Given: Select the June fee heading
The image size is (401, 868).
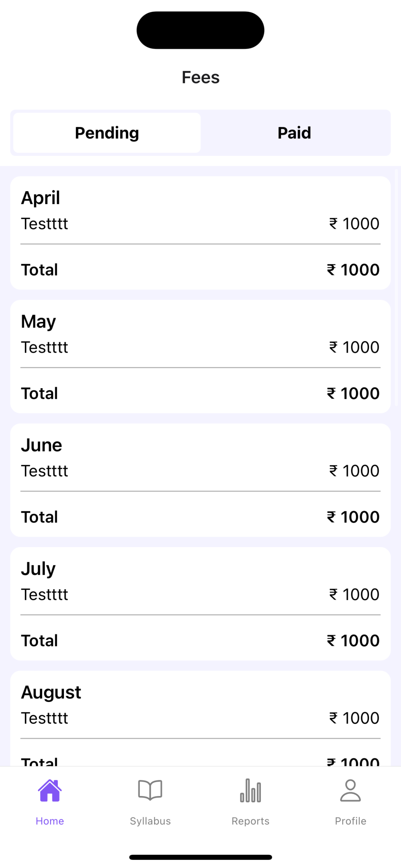Looking at the screenshot, I should 41,445.
